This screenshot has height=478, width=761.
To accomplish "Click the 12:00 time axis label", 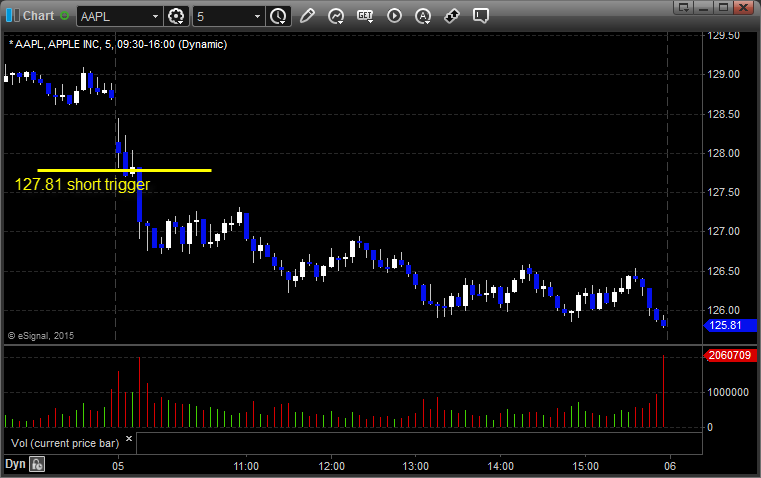I will click(331, 466).
